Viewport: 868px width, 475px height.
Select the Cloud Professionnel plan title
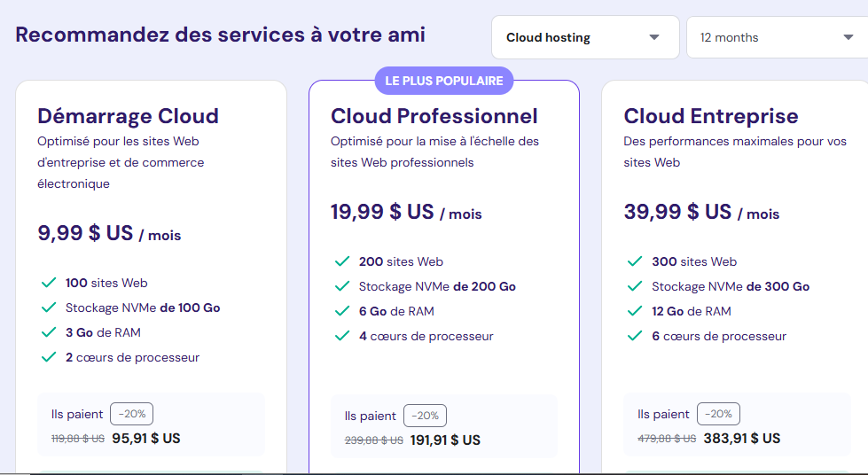point(434,116)
